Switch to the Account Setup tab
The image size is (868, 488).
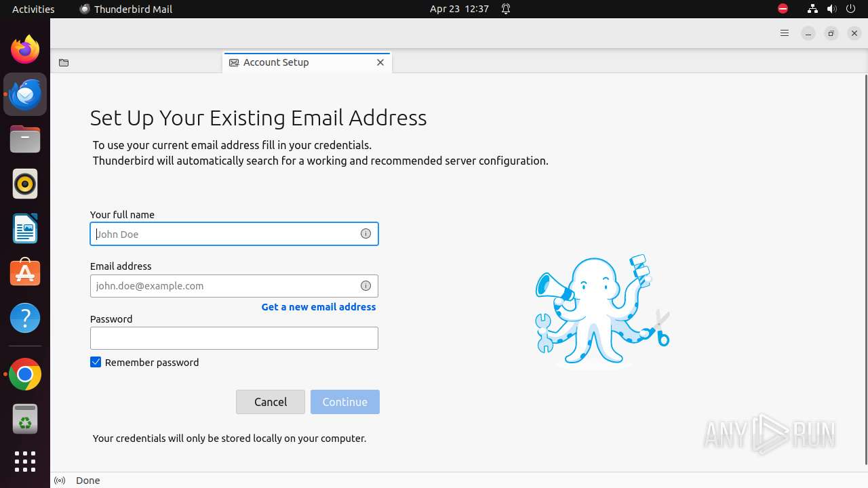[307, 62]
